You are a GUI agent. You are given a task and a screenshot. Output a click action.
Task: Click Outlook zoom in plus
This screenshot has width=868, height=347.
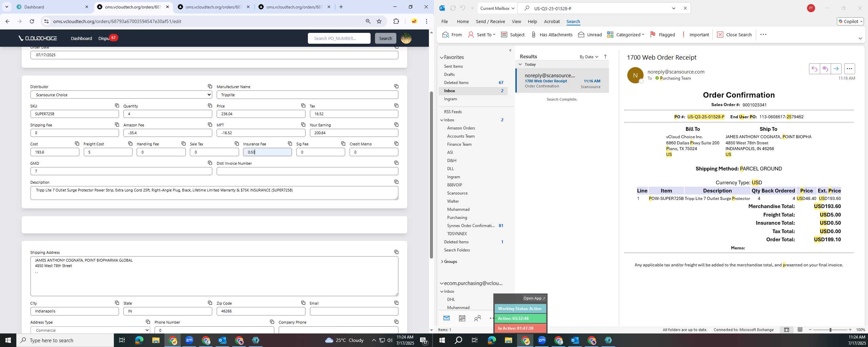pos(850,330)
